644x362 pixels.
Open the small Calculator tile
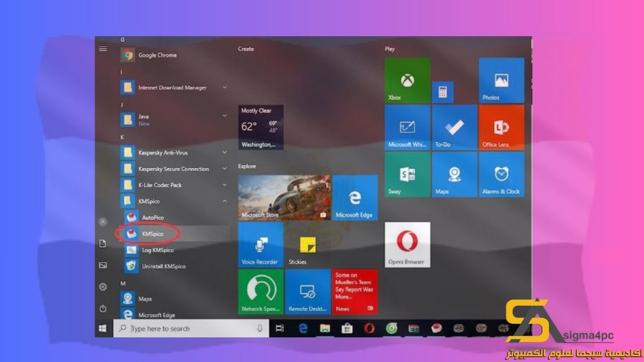point(443,93)
